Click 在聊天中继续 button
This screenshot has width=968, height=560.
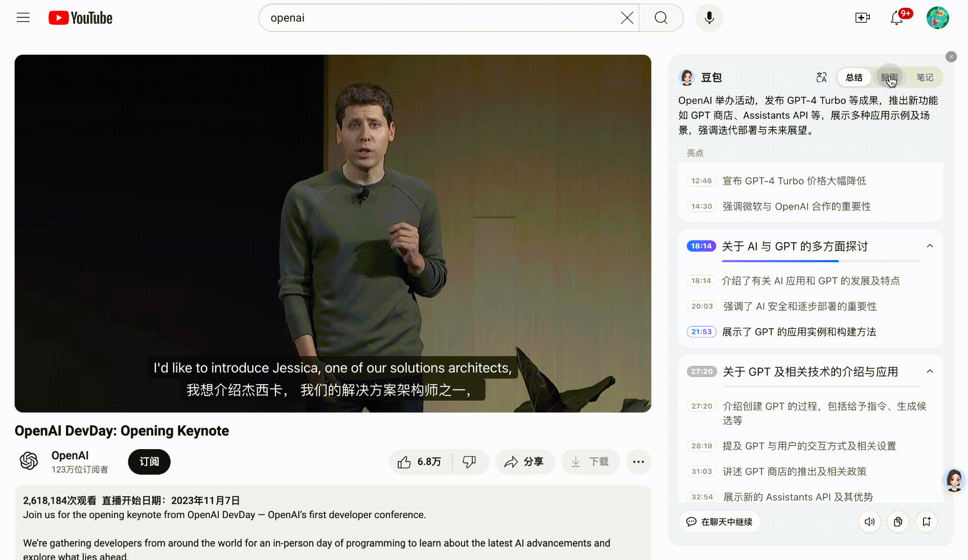(x=720, y=522)
